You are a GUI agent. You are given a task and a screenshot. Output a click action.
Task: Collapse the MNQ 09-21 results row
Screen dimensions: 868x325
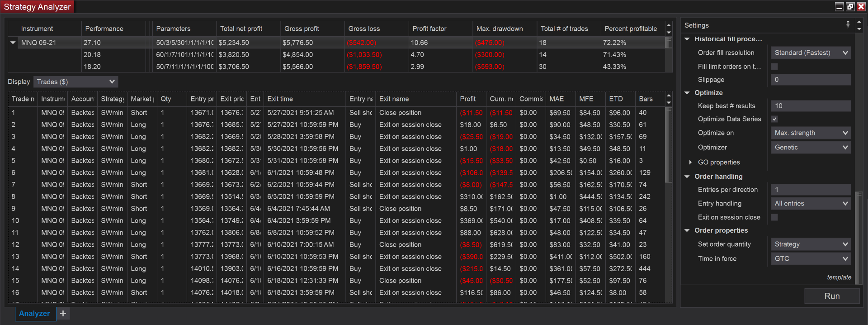coord(13,43)
